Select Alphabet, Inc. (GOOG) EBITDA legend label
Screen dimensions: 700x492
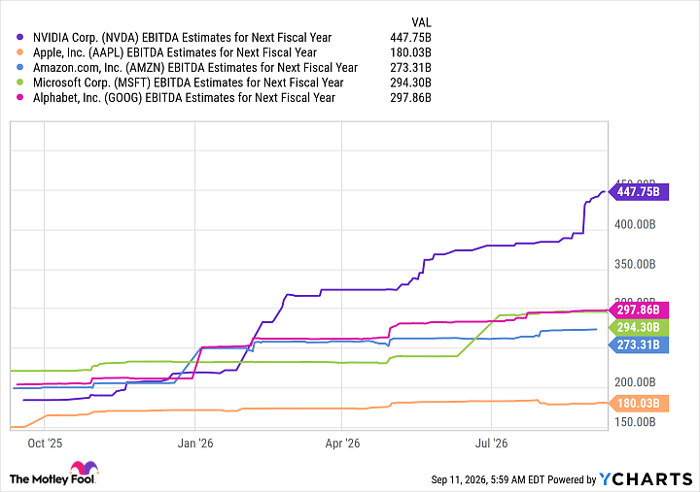click(x=184, y=97)
